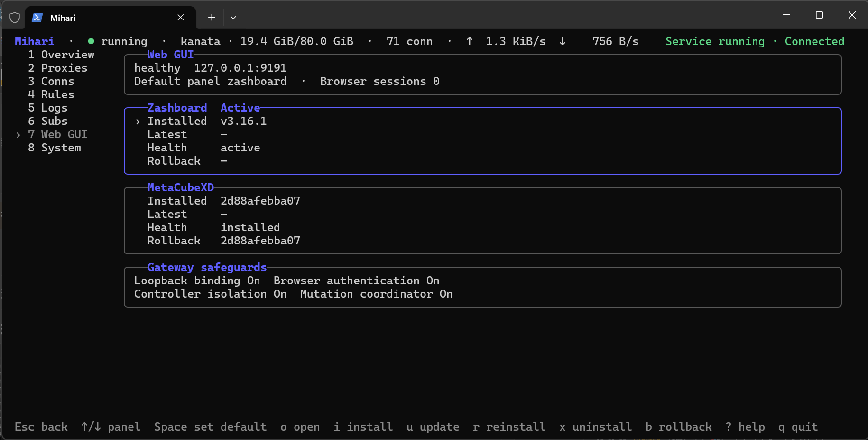The height and width of the screenshot is (440, 868).
Task: Close the Mihari terminal tab
Action: pos(181,18)
